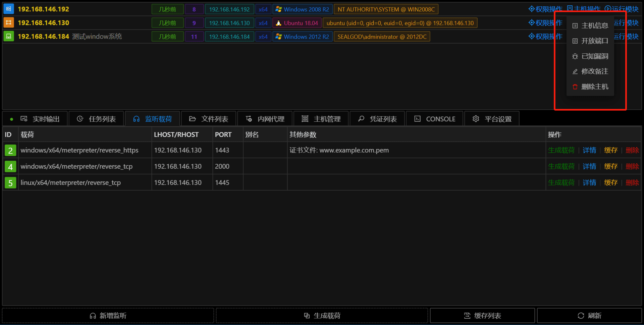Click the icon beside 主机信息 menu entry
This screenshot has width=644, height=325.
[575, 26]
